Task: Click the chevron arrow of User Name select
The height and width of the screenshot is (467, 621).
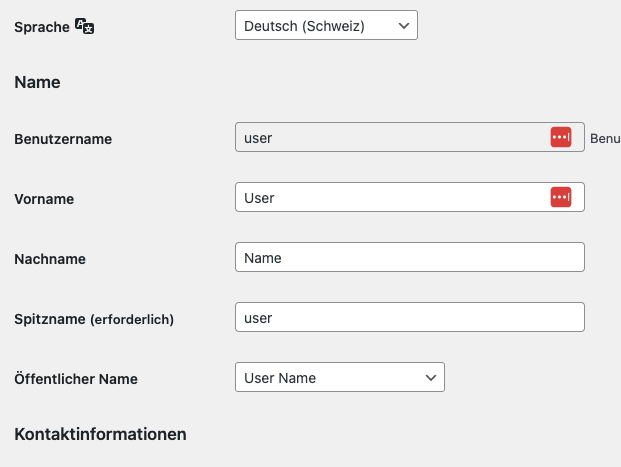Action: click(x=430, y=377)
